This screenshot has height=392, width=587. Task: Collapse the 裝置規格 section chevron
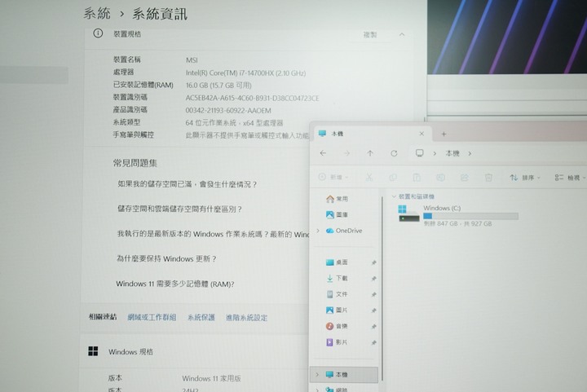click(x=402, y=34)
